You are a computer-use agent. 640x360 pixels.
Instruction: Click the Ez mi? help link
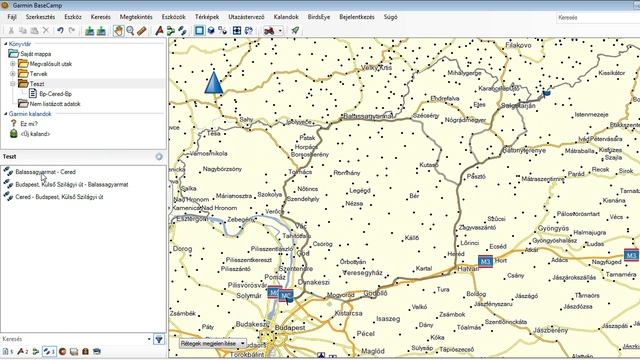tap(29, 124)
